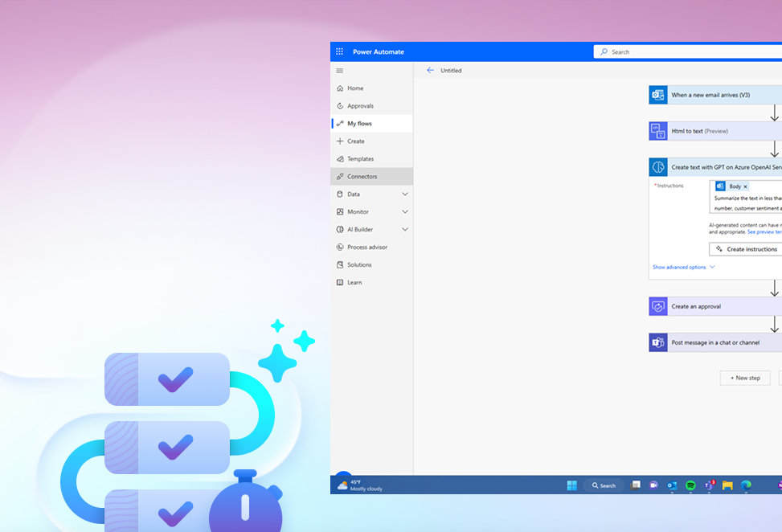Open Microsoft Edge from the taskbar
782x532 pixels.
pos(746,485)
